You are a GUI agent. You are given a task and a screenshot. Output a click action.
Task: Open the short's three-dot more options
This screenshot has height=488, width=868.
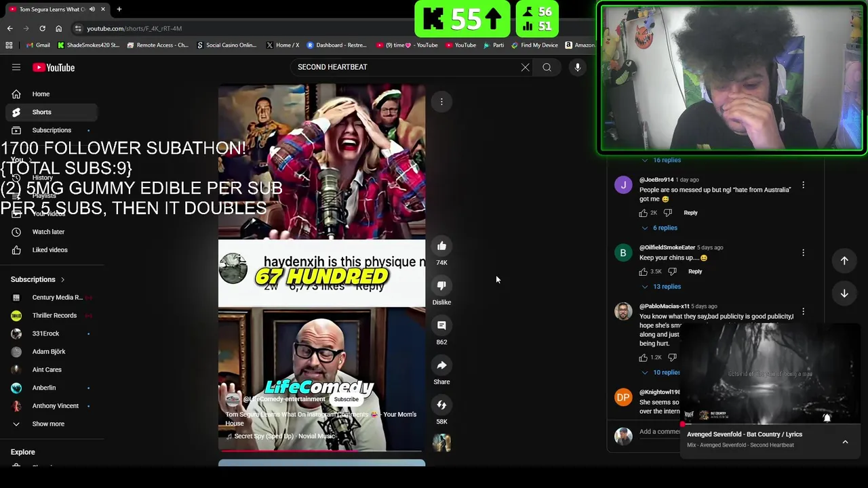tap(441, 102)
